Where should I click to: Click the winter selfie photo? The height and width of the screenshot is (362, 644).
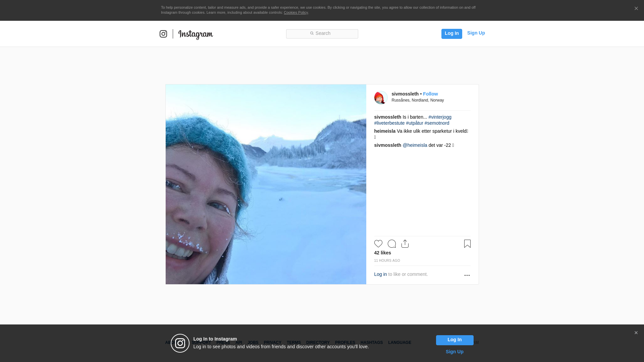(266, 184)
